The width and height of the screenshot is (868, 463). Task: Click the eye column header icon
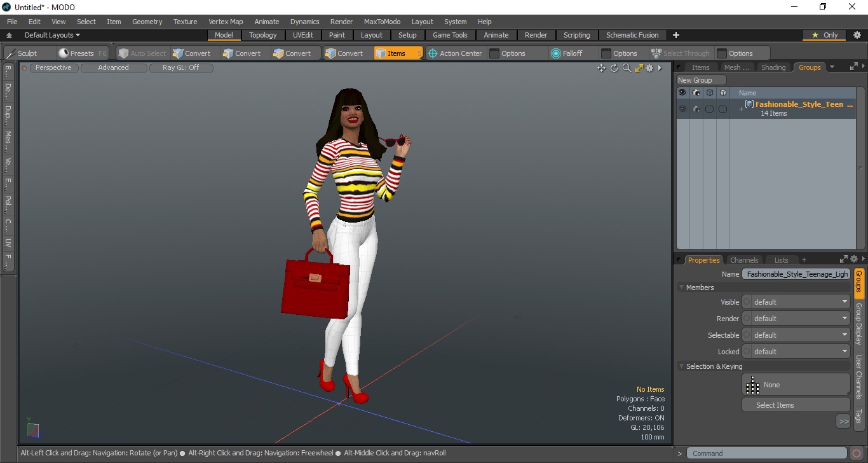coord(682,93)
